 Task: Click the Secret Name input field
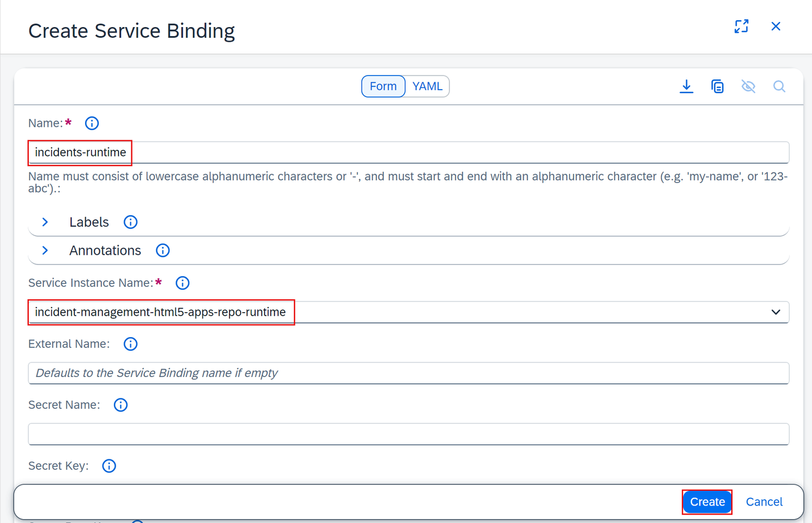coord(408,434)
